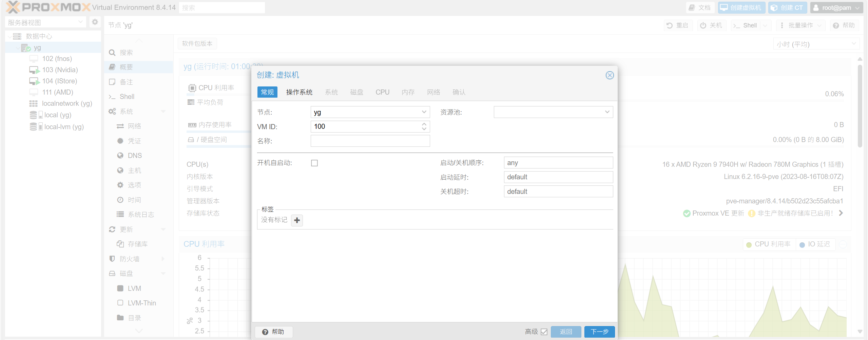Click the top-right Help (帮助) button
This screenshot has height=340, width=868.
844,25
